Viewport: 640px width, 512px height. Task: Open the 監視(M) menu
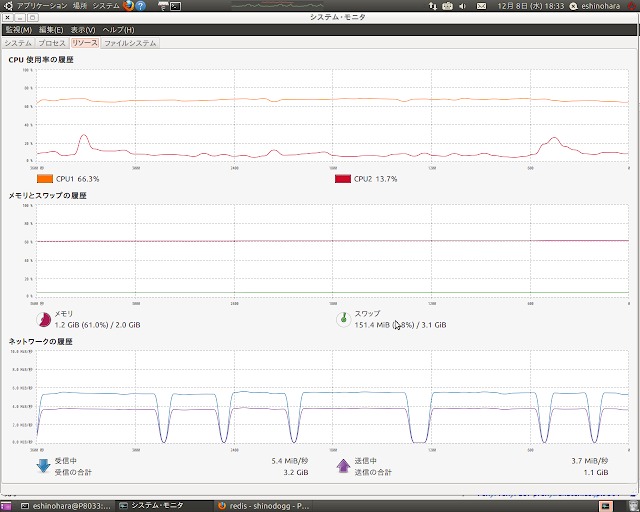[19, 30]
